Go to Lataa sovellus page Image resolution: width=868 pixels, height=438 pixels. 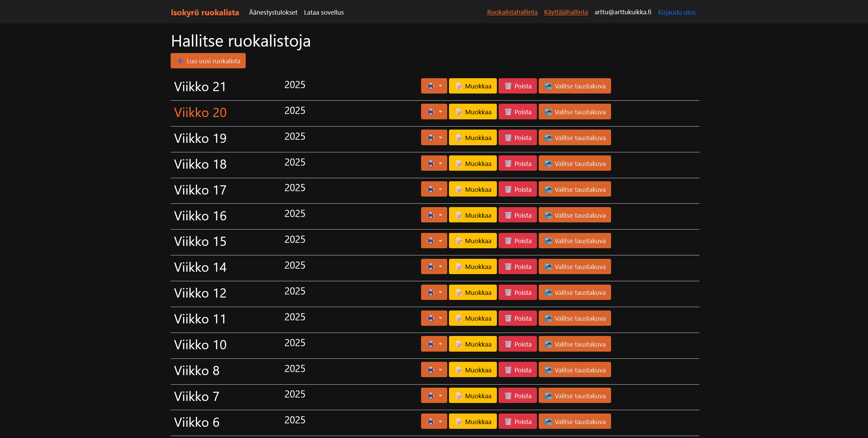pos(324,13)
